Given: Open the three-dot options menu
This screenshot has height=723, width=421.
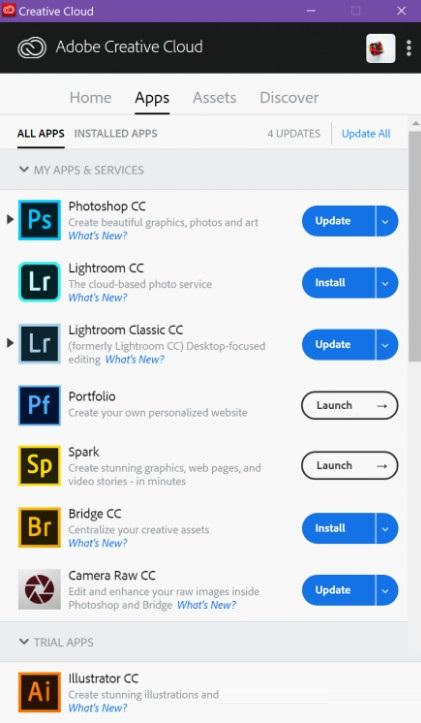Looking at the screenshot, I should point(409,48).
